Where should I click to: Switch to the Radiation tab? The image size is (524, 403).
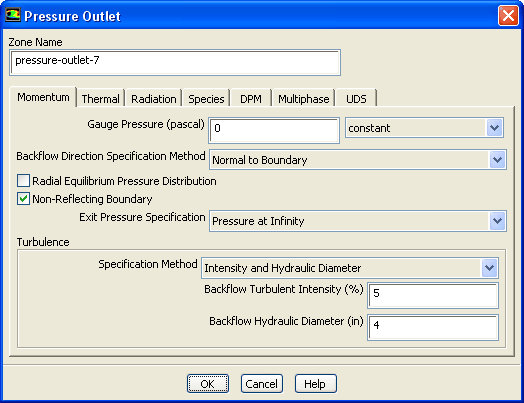pos(154,99)
